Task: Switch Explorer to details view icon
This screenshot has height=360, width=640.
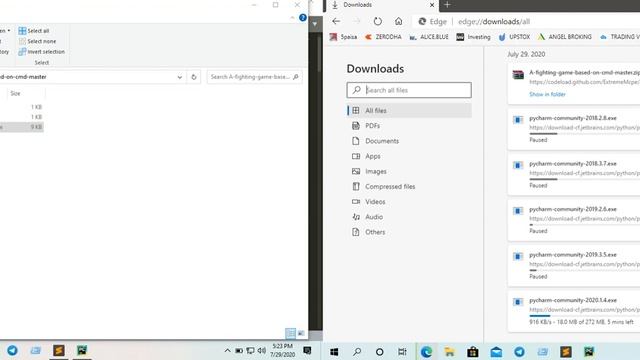Action: coord(290,333)
